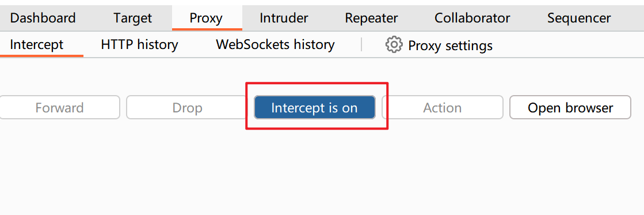Viewport: 644px width, 215px height.
Task: Open the Target tab
Action: [x=133, y=18]
